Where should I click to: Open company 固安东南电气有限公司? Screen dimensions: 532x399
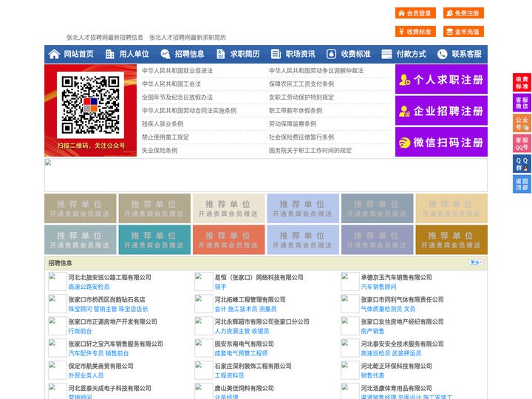click(245, 344)
